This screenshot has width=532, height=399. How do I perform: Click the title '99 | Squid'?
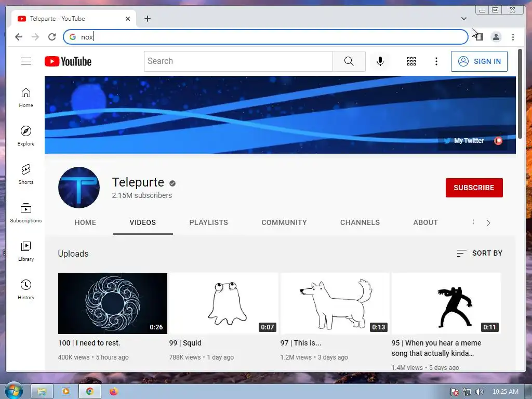coord(185,343)
